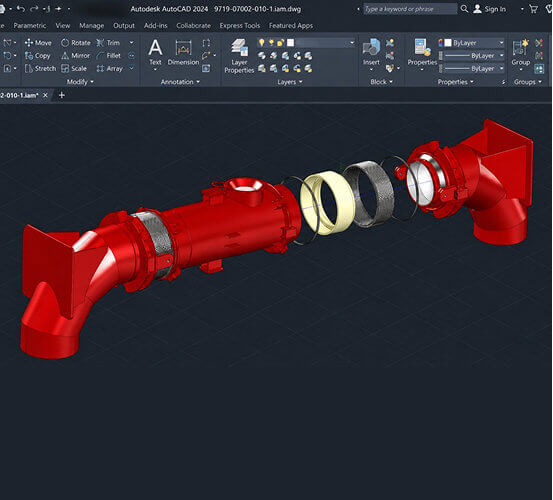
Task: Click the keyword search field
Action: tap(410, 9)
